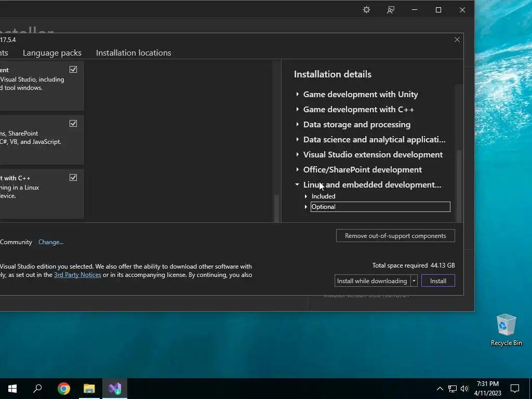Open the feedback icon in title bar
532x399 pixels.
click(x=391, y=10)
